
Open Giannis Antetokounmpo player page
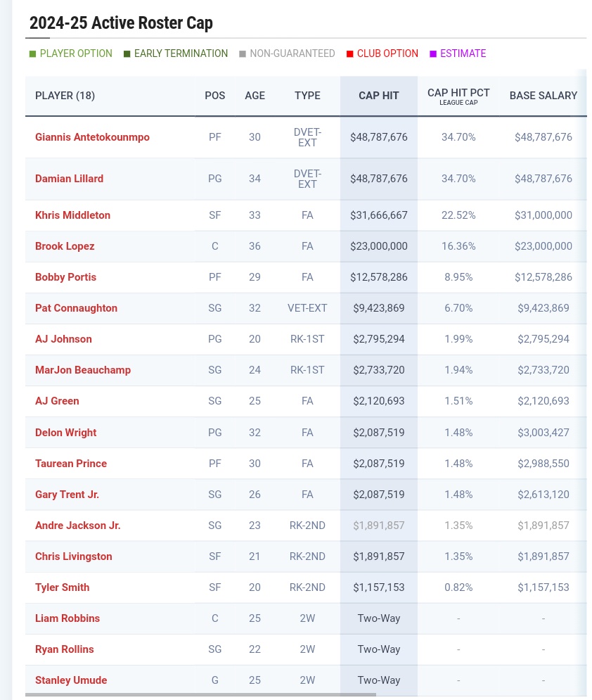92,137
